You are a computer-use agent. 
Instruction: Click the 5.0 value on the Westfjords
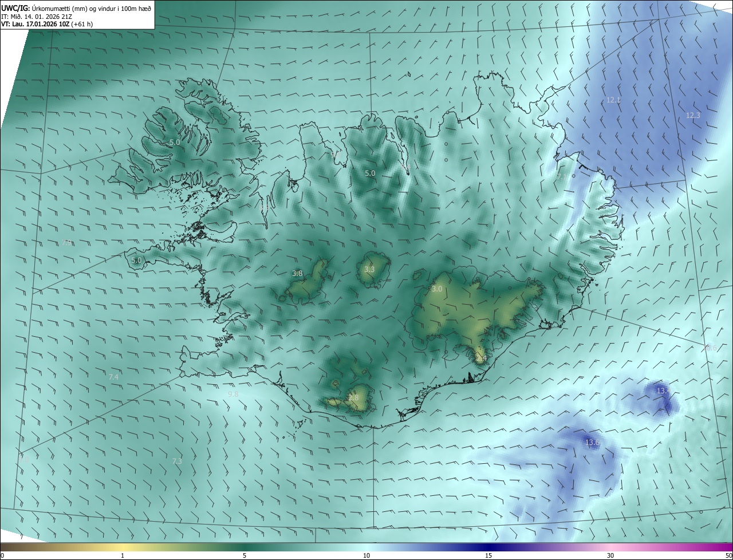(175, 142)
